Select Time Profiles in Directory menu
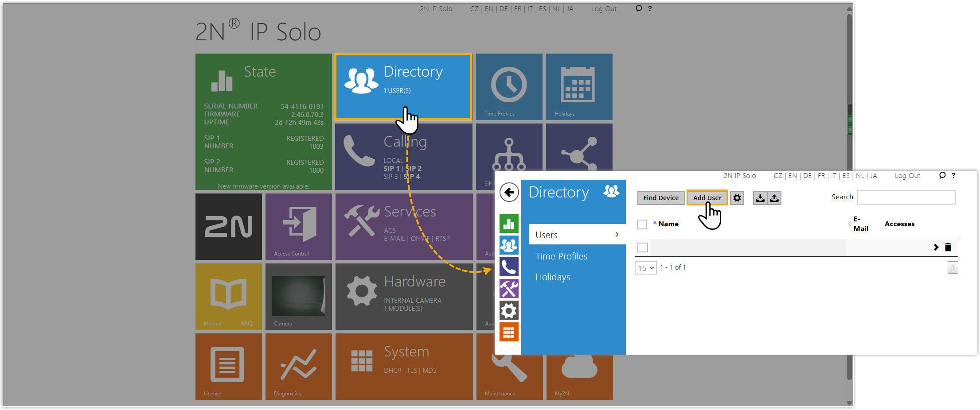The width and height of the screenshot is (980, 410). tap(561, 256)
